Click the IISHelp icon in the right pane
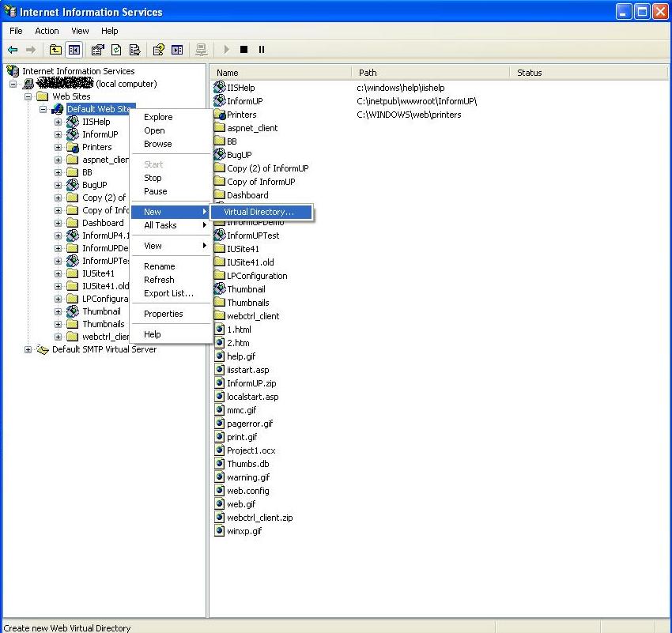This screenshot has width=672, height=633. tap(220, 88)
